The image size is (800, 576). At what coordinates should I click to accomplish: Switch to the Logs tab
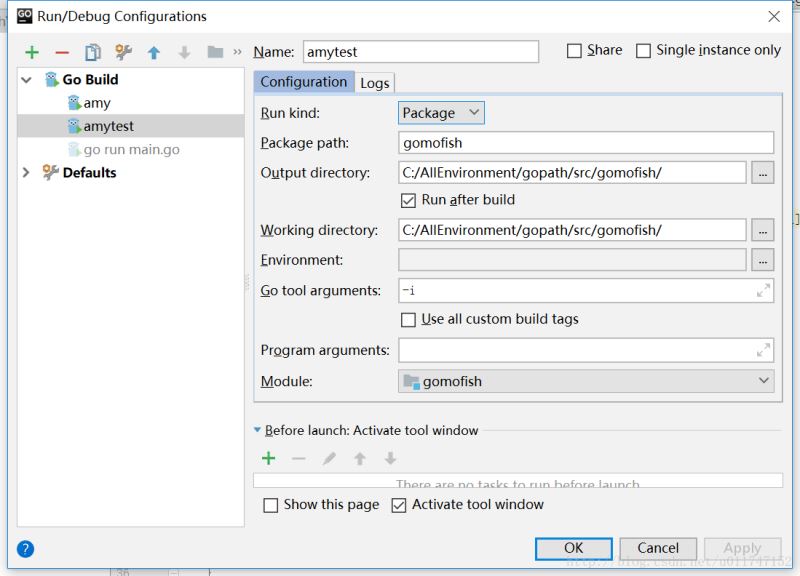pos(375,83)
